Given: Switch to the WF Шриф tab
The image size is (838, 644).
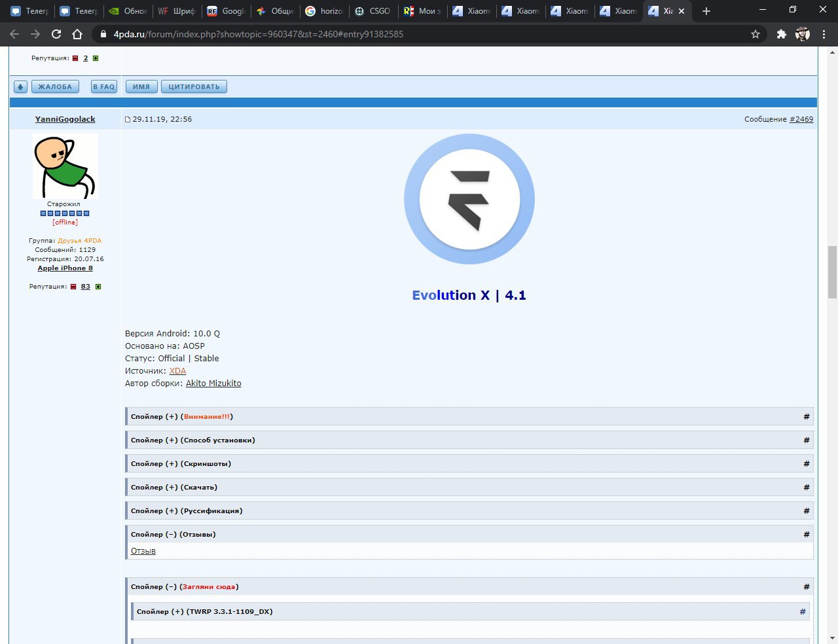Looking at the screenshot, I should point(177,11).
